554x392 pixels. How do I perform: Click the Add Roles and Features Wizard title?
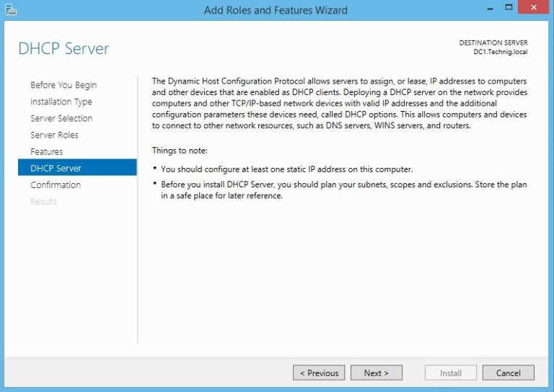pos(276,10)
